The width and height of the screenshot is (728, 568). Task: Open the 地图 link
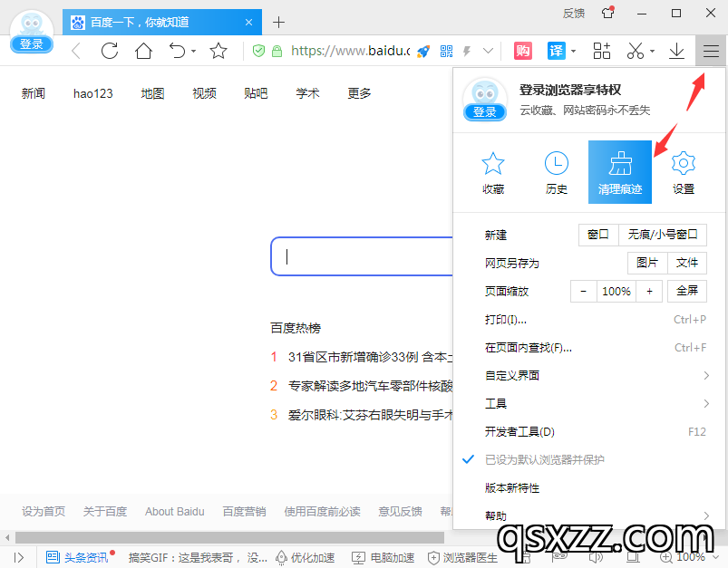(152, 93)
